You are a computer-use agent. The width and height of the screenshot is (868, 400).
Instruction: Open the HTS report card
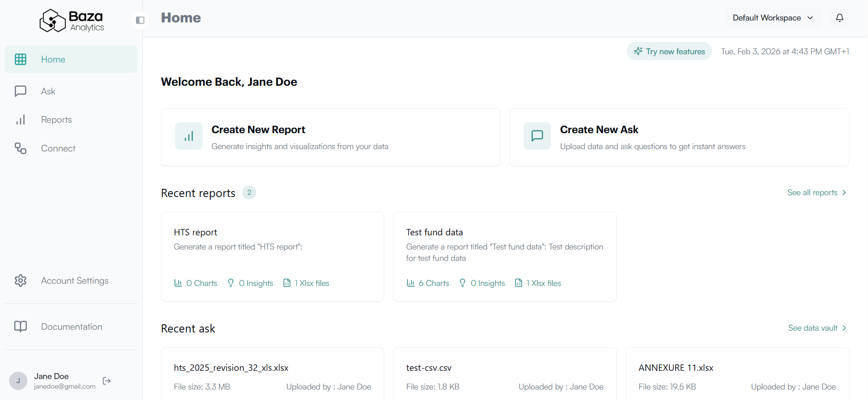click(272, 256)
